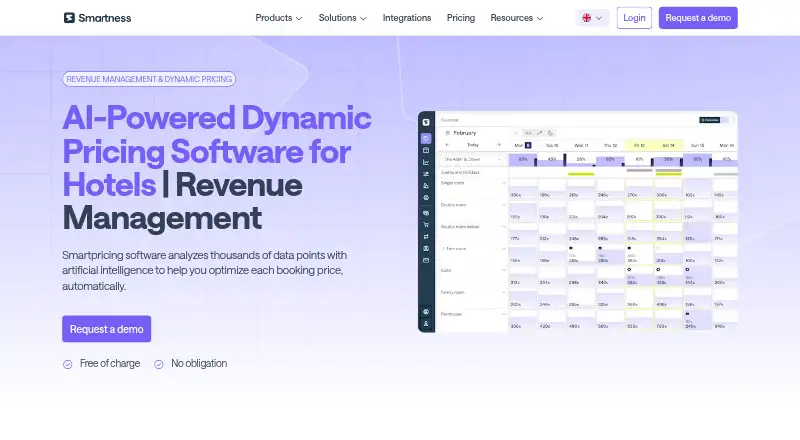The image size is (800, 440).
Task: Open the Pricing page
Action: pyautogui.click(x=461, y=18)
